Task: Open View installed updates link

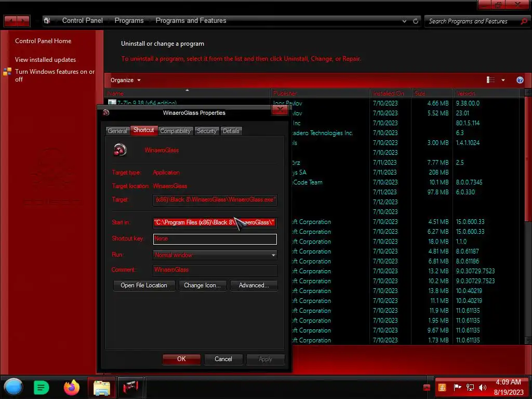Action: [45, 60]
